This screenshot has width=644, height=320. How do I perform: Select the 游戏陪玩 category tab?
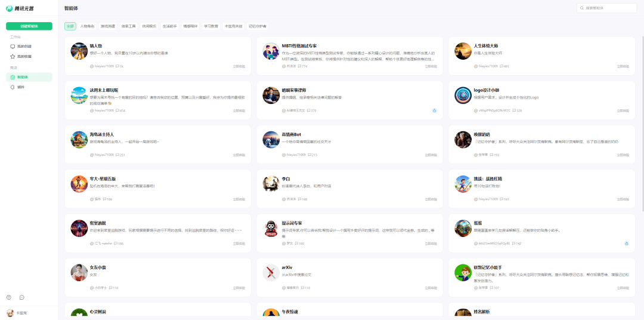pyautogui.click(x=108, y=26)
